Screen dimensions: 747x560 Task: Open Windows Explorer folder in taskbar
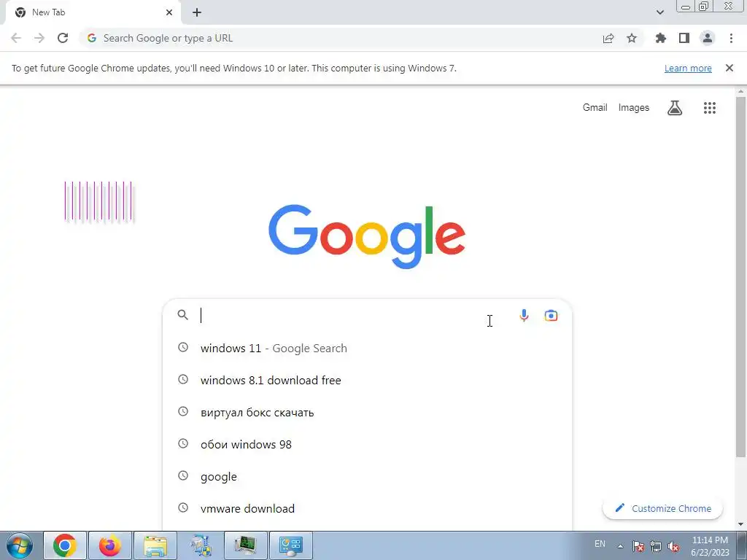[155, 545]
